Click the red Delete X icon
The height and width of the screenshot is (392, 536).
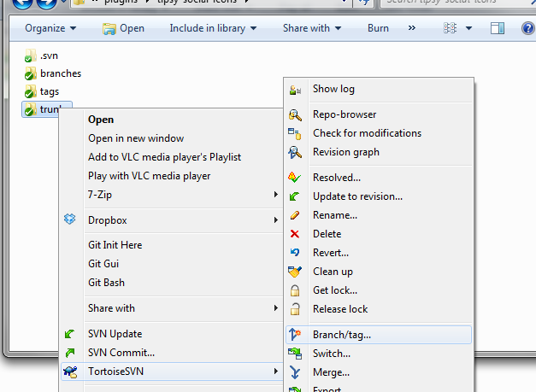(x=295, y=234)
